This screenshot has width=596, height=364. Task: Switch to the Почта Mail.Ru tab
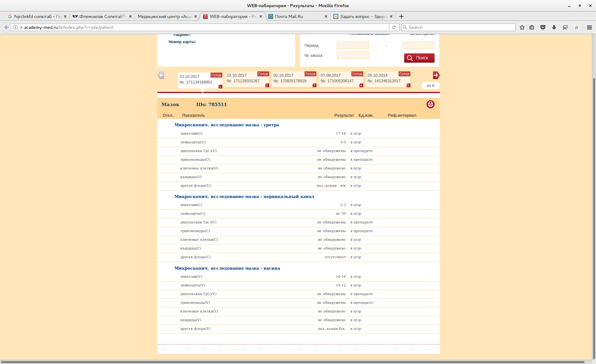297,16
